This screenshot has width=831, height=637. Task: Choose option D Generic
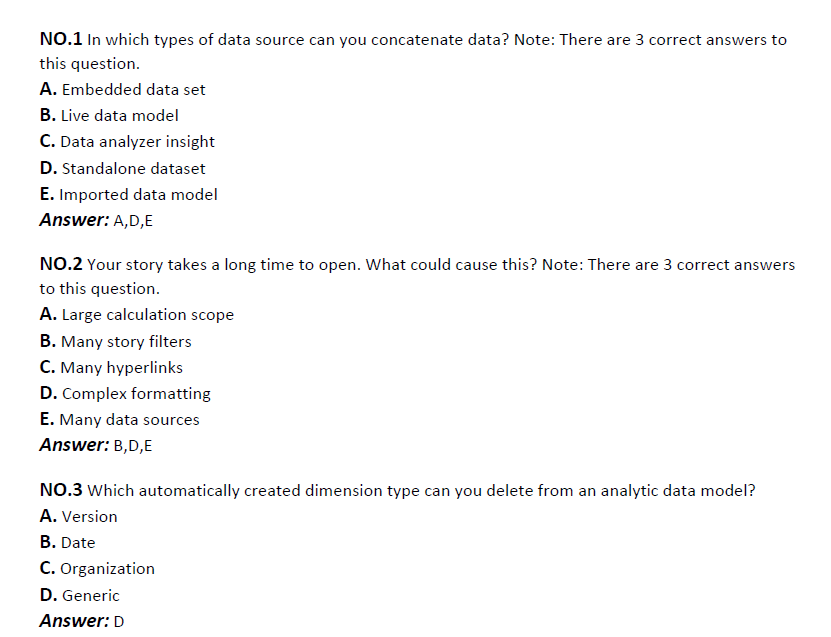tap(79, 596)
